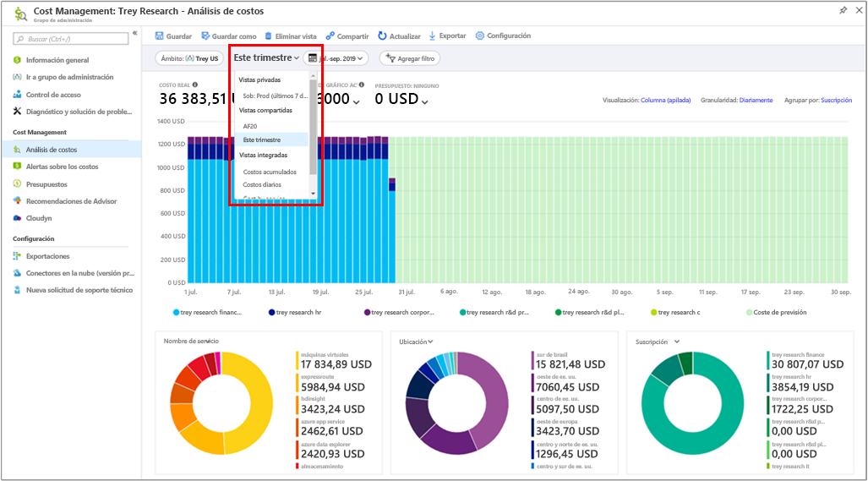868x481 pixels.
Task: Open Análisis de costos menu item
Action: coord(71,150)
